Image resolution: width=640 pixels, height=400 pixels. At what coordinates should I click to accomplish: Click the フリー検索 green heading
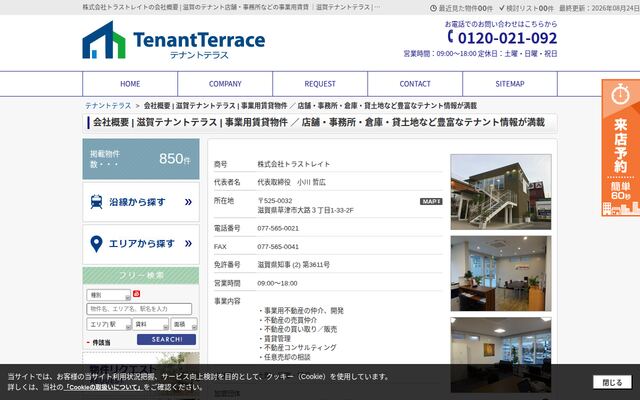pos(141,276)
